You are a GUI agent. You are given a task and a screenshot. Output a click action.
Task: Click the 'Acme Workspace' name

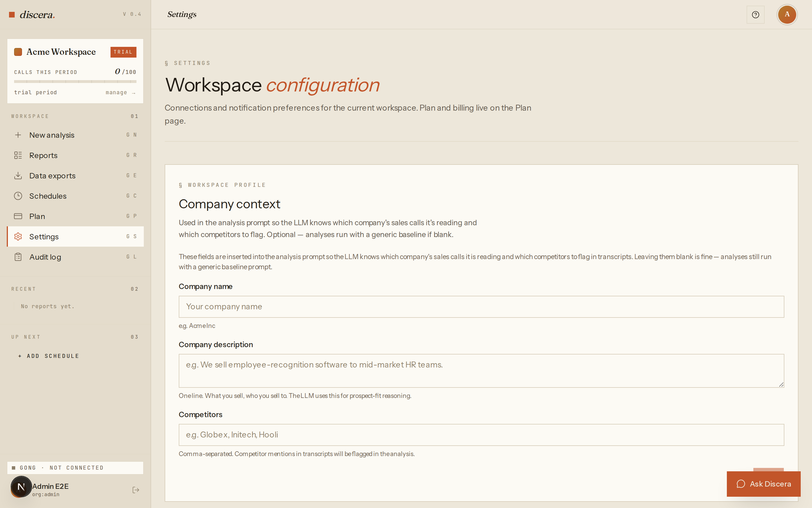click(61, 52)
